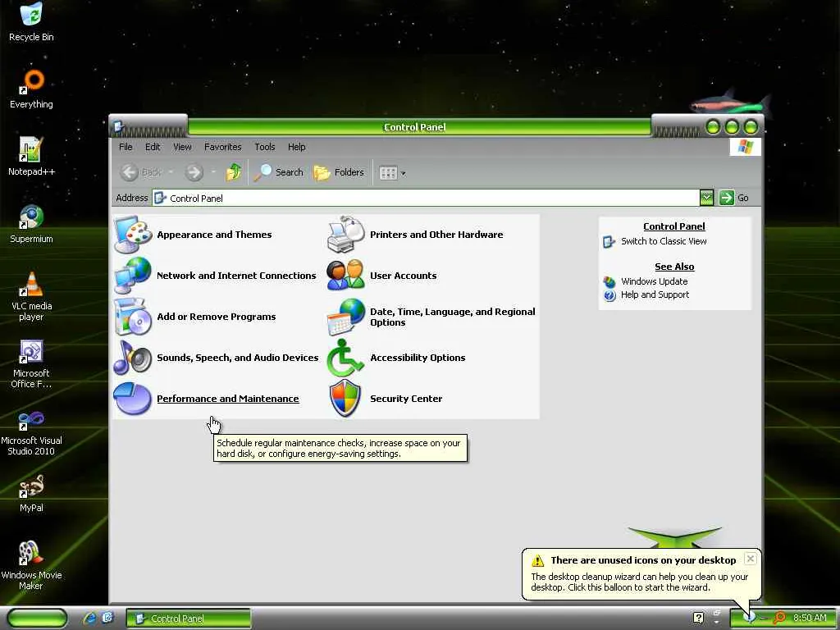Click the Add or Remove Programs CD icon
This screenshot has height=630, width=840.
pyautogui.click(x=132, y=317)
